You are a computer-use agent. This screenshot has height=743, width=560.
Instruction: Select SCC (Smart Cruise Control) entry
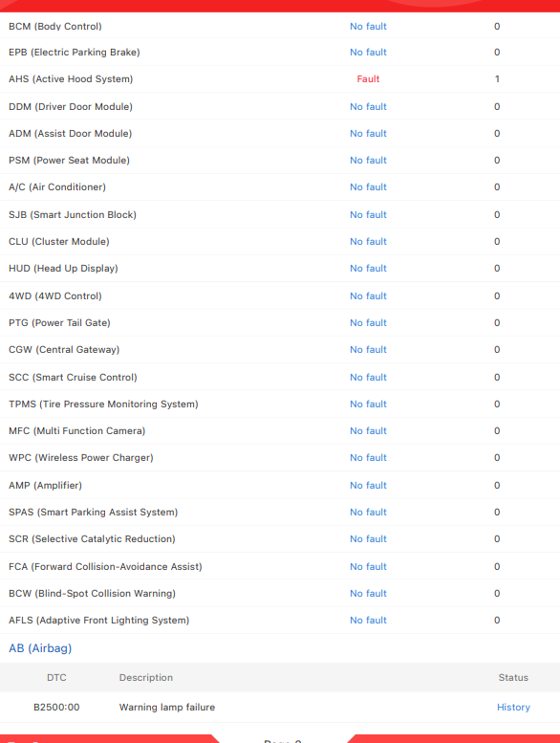(x=73, y=377)
